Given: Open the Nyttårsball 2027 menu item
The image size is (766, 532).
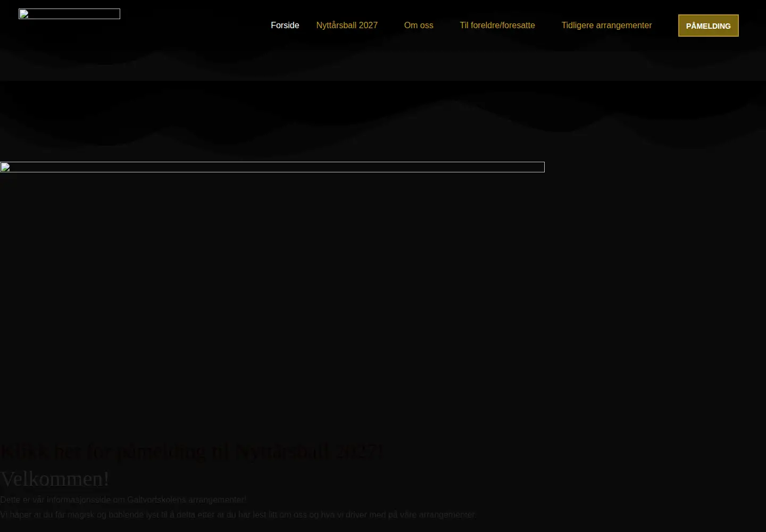Looking at the screenshot, I should (x=347, y=26).
